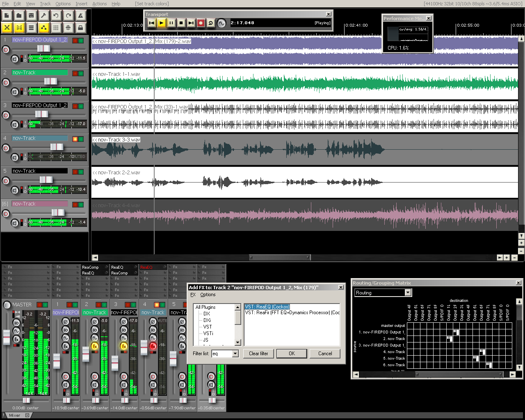
Task: Open project settings with the wrench icon
Action: 43,16
